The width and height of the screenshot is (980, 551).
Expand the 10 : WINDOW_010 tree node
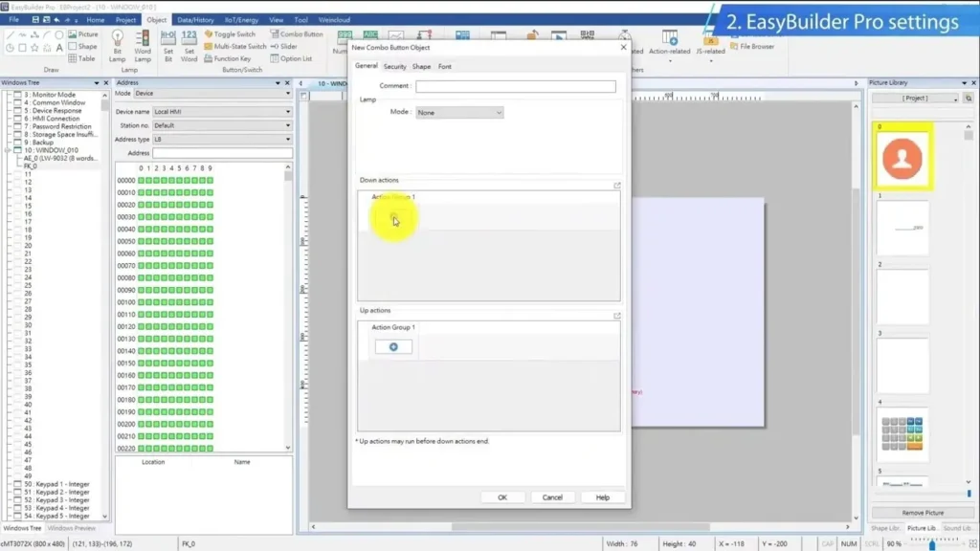click(8, 150)
